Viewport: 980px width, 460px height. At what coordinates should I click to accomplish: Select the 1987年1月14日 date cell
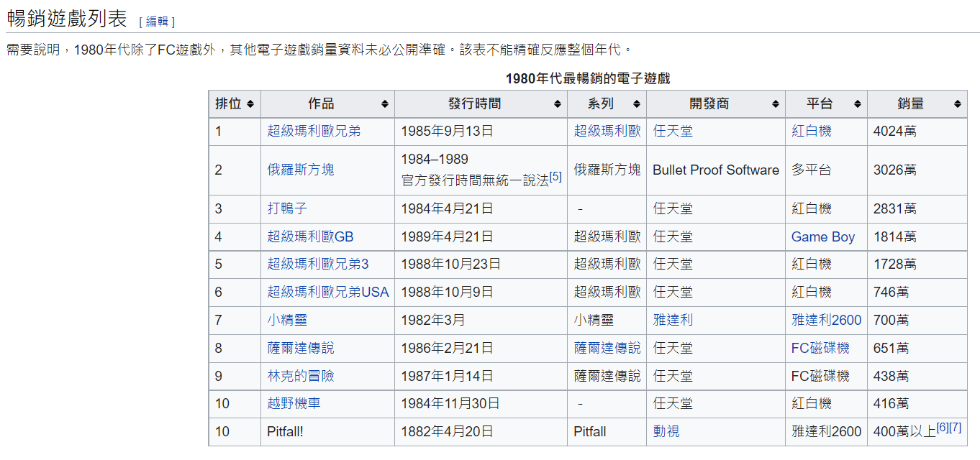(481, 377)
